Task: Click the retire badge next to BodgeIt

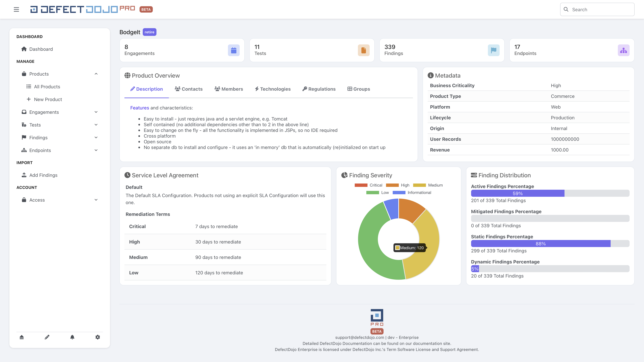Action: pyautogui.click(x=149, y=32)
